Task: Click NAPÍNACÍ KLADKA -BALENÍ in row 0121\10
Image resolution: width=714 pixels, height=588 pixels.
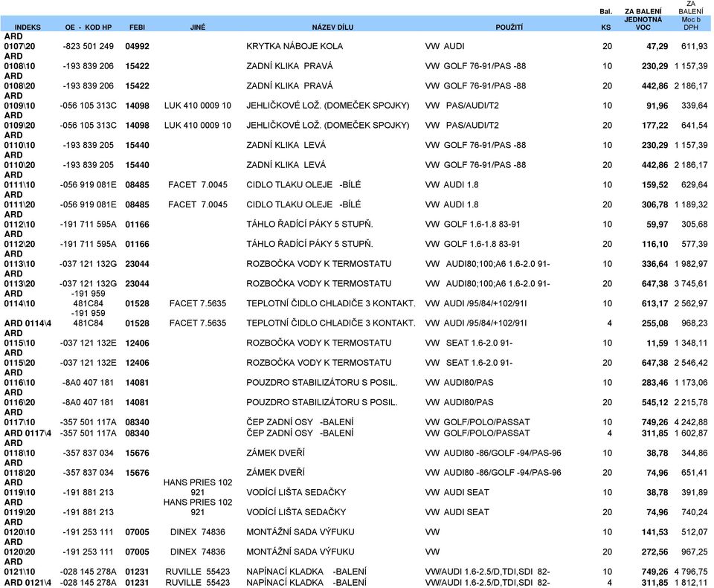Action: 306,572
